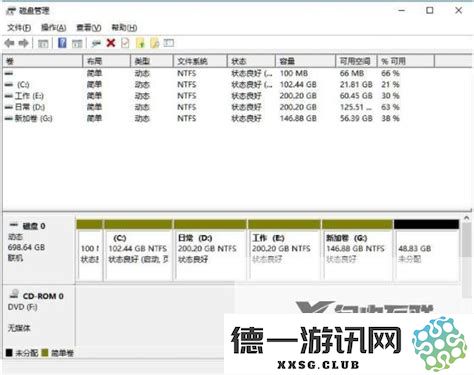This screenshot has height=375, width=474.
Task: Open Properties with the checkmark page icon
Action: coord(125,43)
